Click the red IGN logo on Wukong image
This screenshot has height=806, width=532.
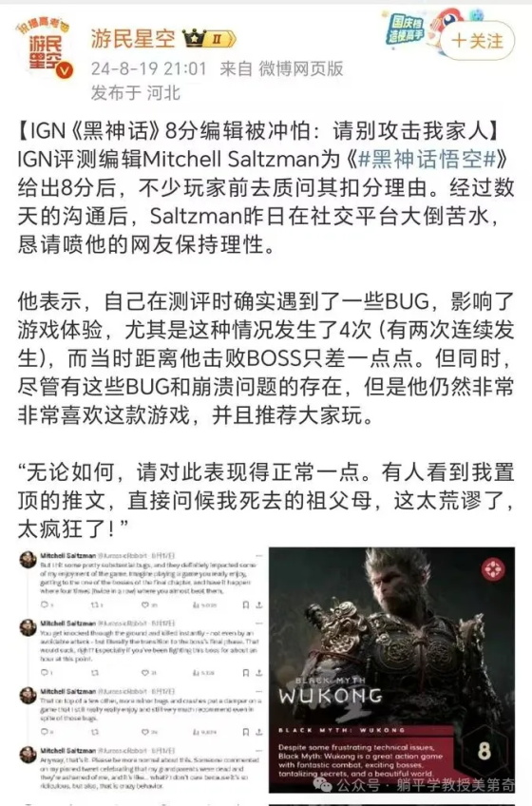click(x=492, y=570)
